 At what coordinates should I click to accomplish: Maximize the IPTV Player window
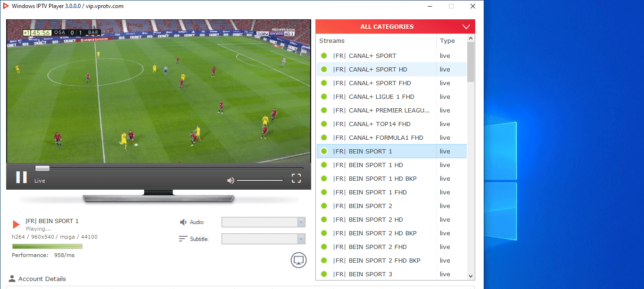pyautogui.click(x=451, y=6)
